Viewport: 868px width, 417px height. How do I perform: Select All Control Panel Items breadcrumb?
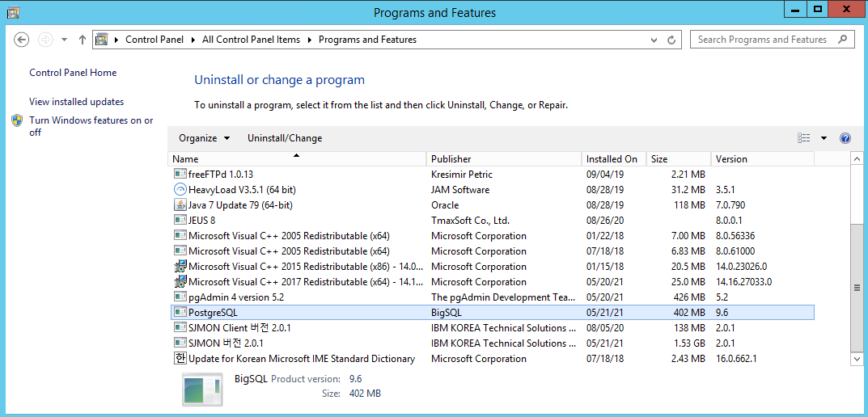tap(251, 40)
